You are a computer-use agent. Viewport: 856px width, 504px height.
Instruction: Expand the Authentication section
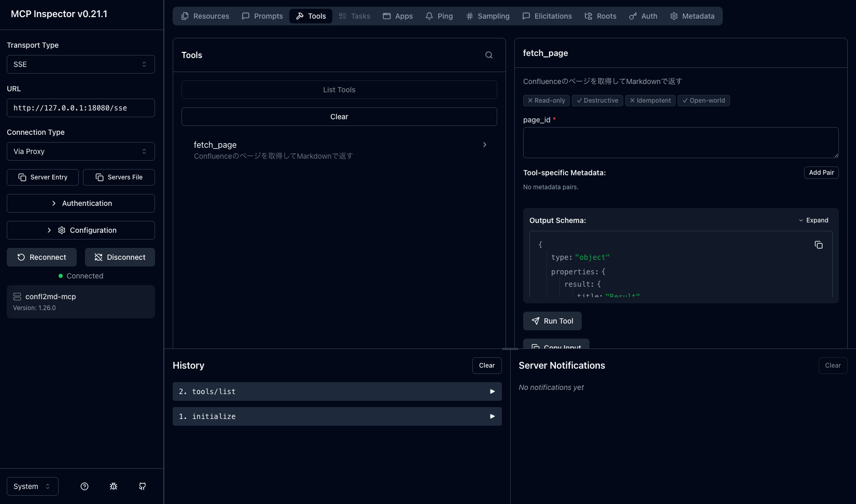click(80, 203)
